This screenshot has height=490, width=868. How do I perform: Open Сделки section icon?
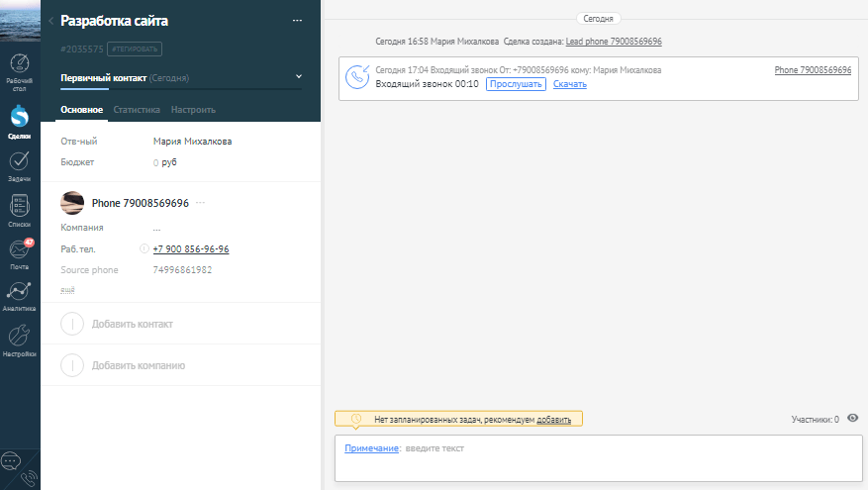20,123
